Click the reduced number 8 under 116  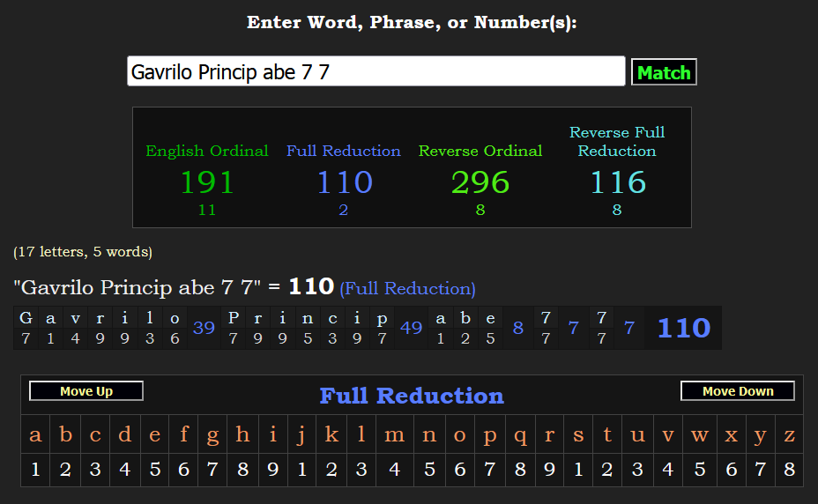[617, 210]
